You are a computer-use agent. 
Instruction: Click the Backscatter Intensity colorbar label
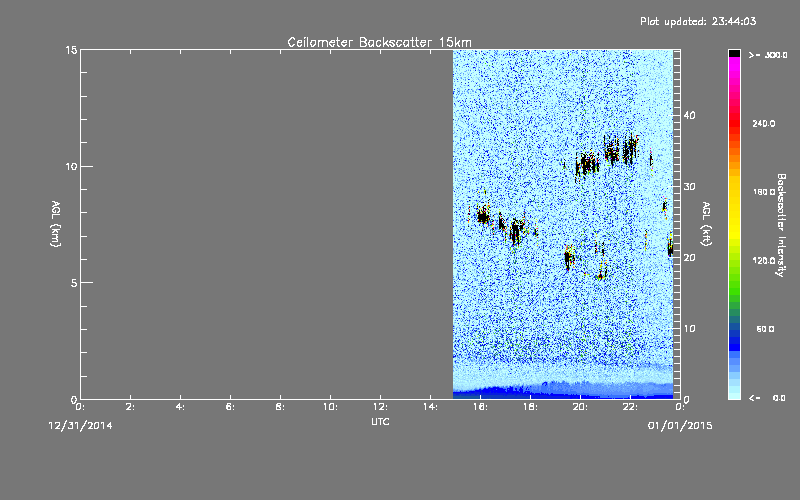780,225
